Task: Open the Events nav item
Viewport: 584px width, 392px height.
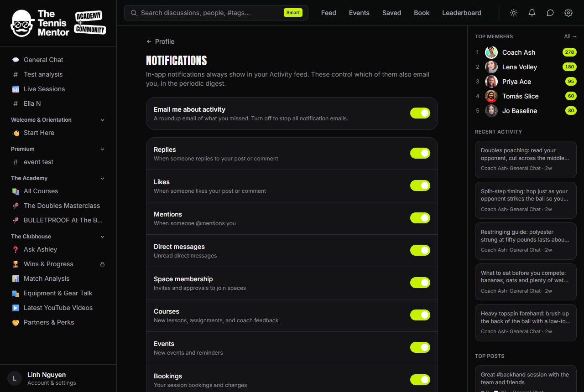Action: coord(359,13)
